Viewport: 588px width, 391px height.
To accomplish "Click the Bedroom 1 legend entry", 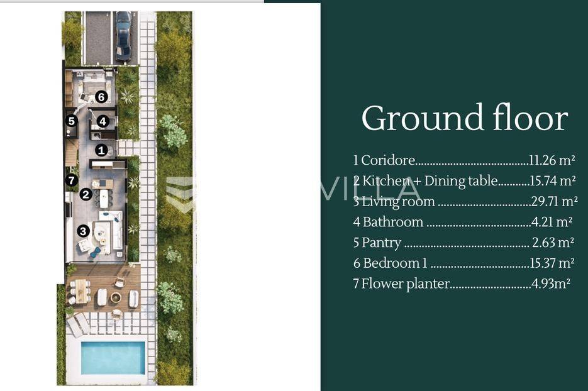I will pyautogui.click(x=464, y=263).
